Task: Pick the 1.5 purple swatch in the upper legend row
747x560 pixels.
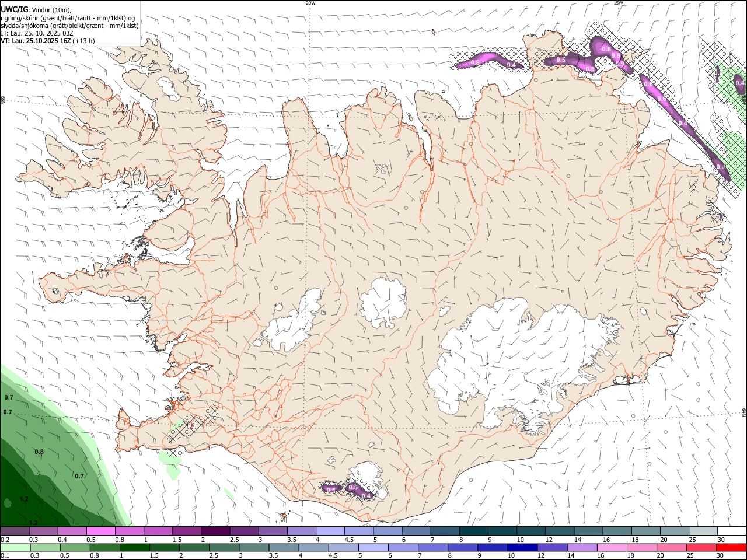Action: [x=187, y=531]
